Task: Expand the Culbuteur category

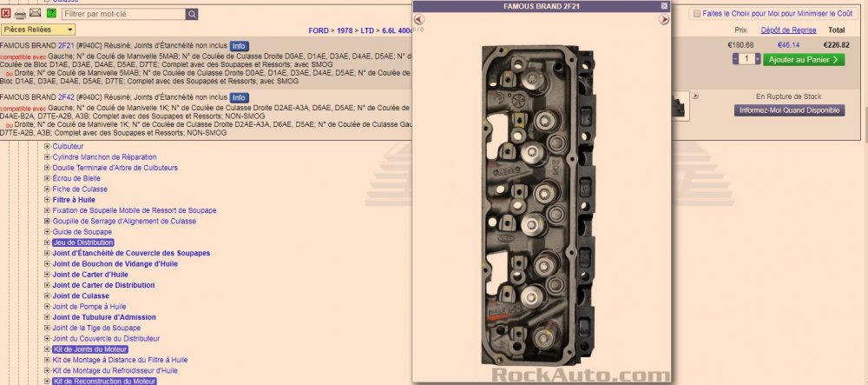Action: coord(47,146)
